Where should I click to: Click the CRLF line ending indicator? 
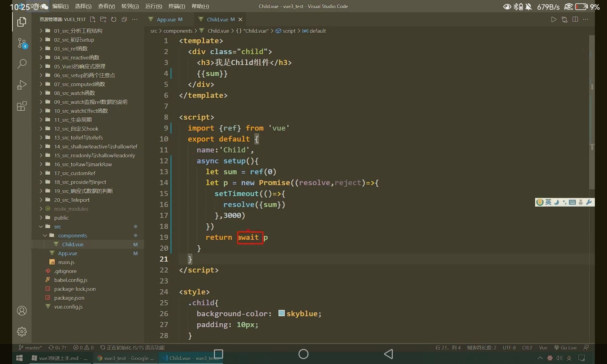tap(527, 348)
